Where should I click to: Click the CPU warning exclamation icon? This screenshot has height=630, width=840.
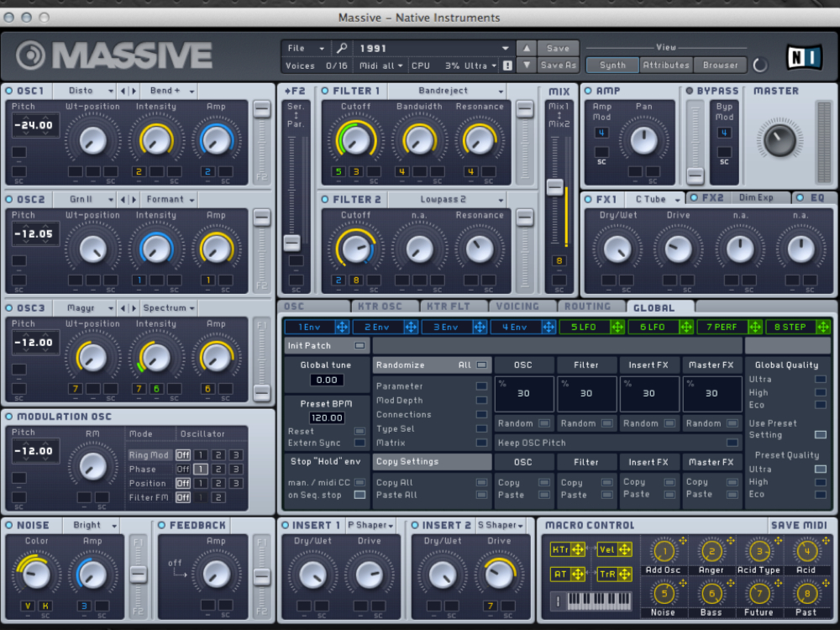pyautogui.click(x=507, y=66)
